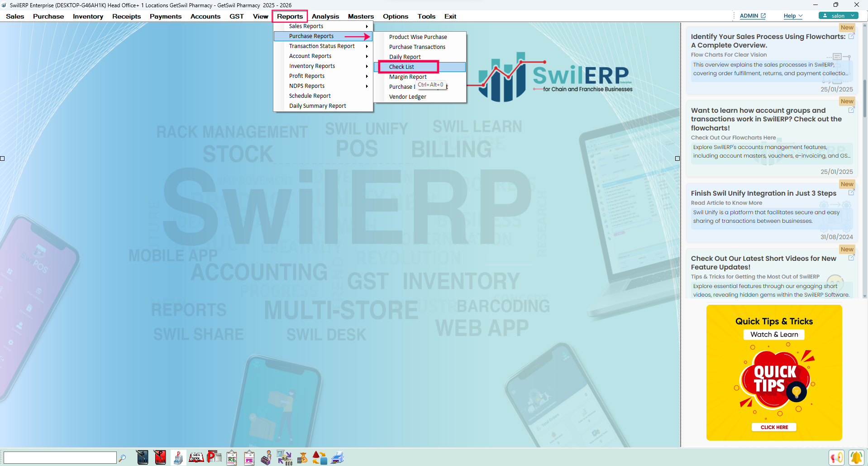The height and width of the screenshot is (466, 868).
Task: Open the PE clipboard icon
Action: (249, 457)
